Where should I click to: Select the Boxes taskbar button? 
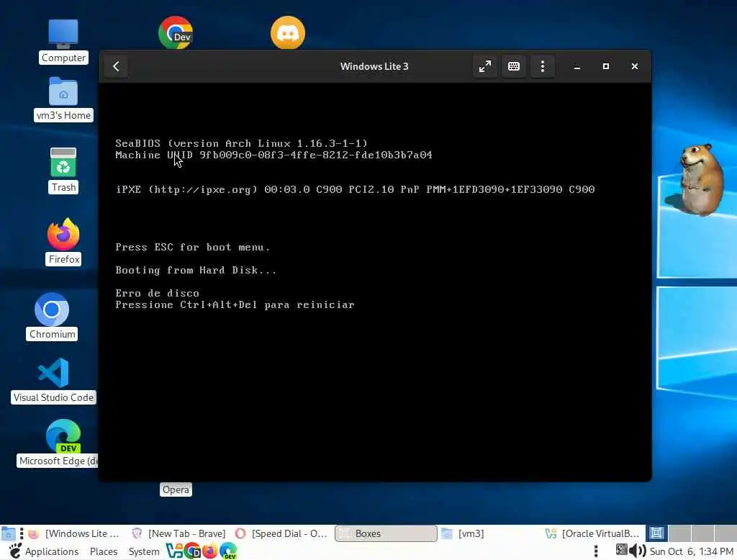[386, 533]
